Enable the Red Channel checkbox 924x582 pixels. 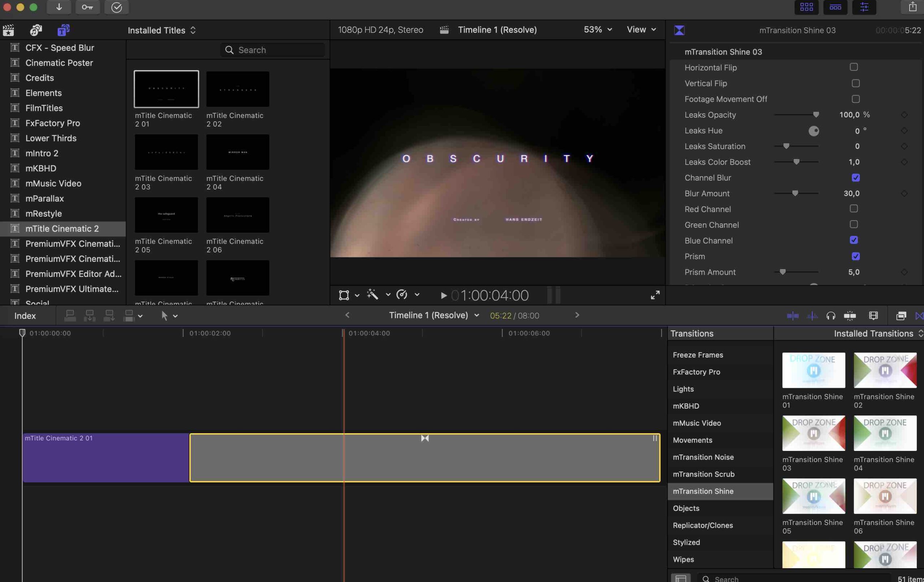pos(854,209)
